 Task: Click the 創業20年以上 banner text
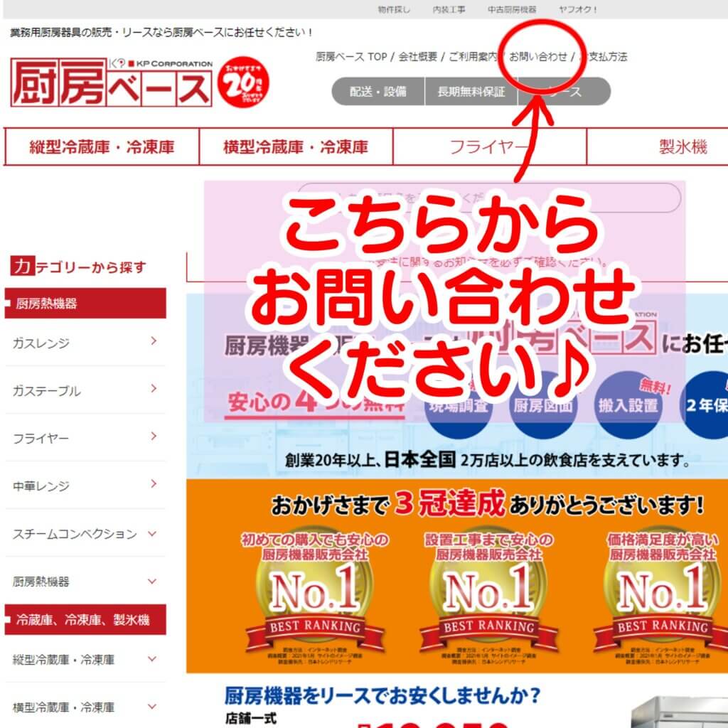(488, 460)
